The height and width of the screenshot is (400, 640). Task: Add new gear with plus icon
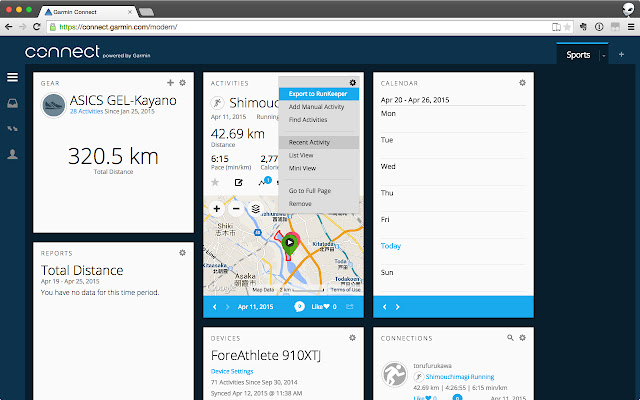click(170, 83)
